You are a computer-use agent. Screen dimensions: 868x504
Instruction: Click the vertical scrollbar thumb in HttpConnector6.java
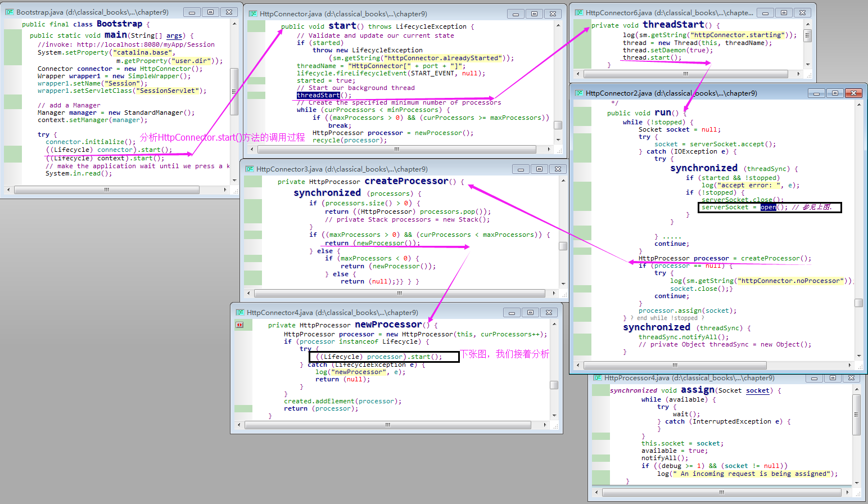(808, 36)
